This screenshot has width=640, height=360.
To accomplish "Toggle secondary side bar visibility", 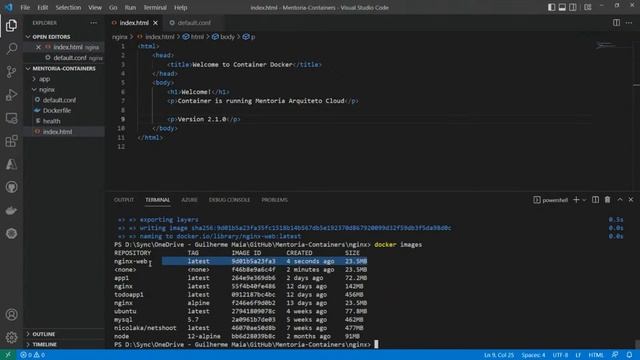I will [573, 7].
